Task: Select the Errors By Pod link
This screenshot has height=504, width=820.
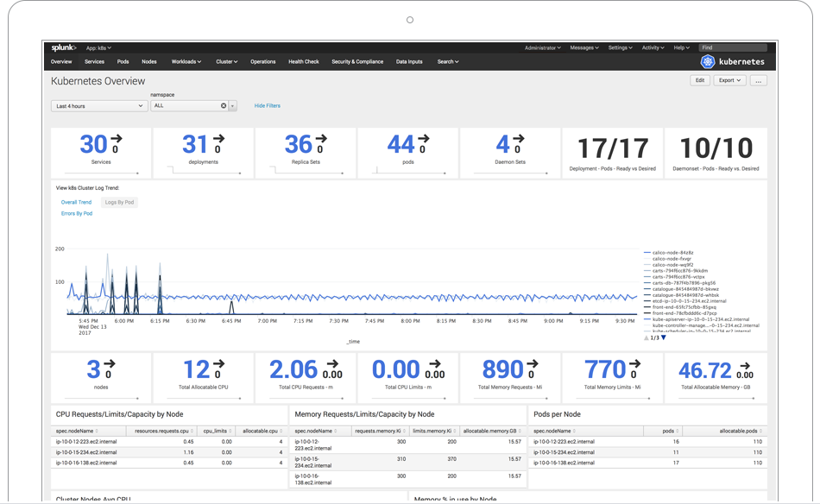Action: [76, 213]
